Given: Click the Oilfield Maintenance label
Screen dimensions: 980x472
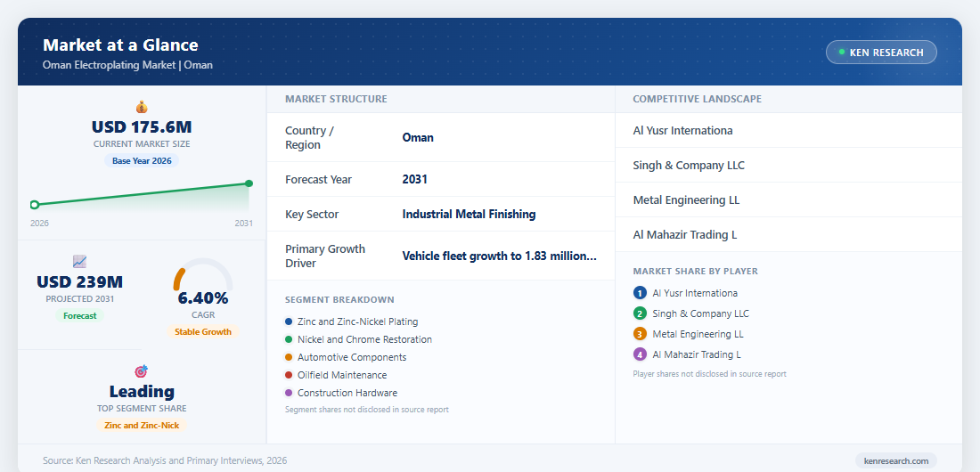Looking at the screenshot, I should pos(342,375).
